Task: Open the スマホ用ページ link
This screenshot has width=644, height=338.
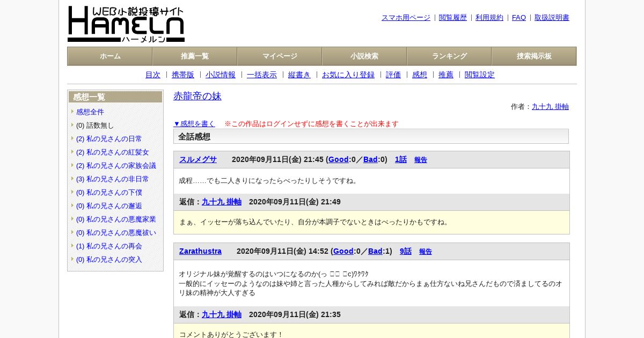Action: [x=406, y=17]
